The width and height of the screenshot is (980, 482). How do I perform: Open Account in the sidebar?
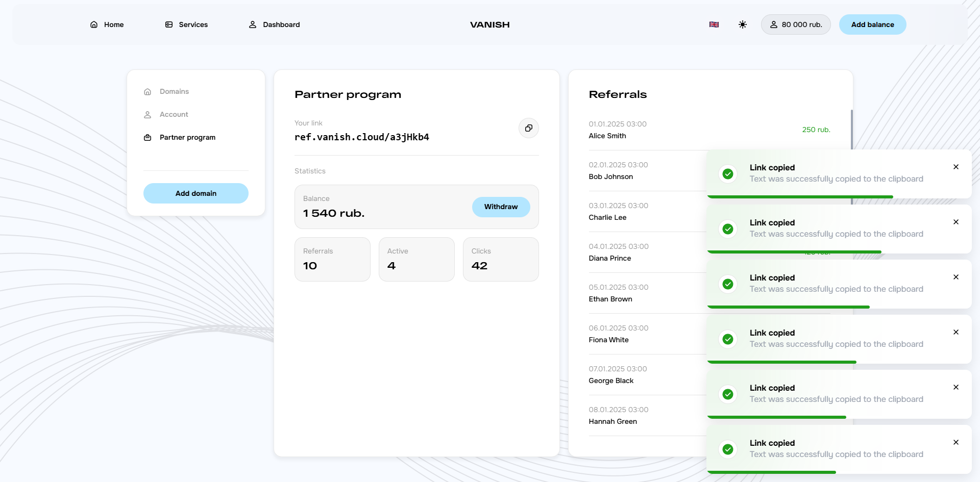(x=174, y=115)
